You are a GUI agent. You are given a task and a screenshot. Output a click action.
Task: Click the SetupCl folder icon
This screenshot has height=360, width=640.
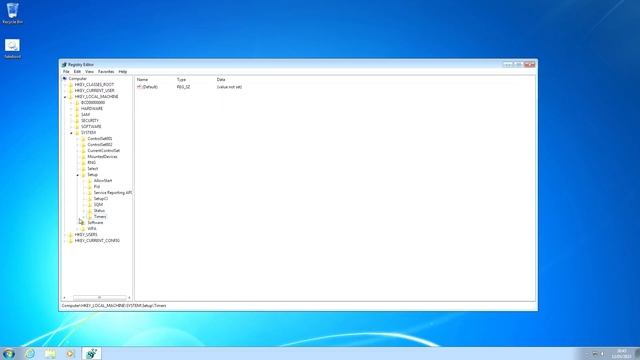click(x=90, y=198)
